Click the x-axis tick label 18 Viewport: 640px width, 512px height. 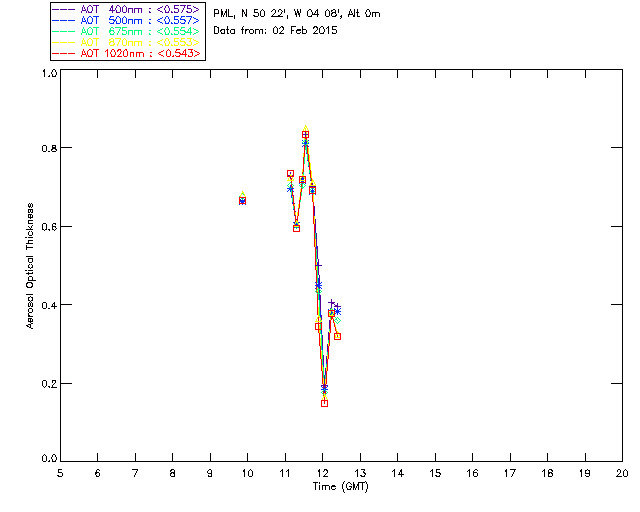coord(547,473)
